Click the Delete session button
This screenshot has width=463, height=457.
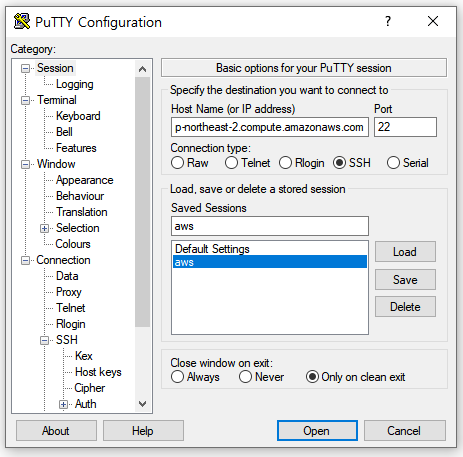click(405, 307)
